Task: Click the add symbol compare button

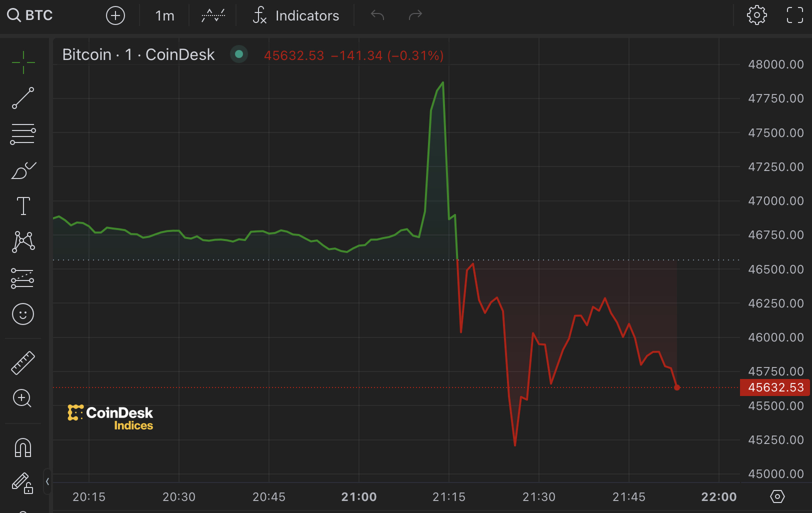Action: 115,16
